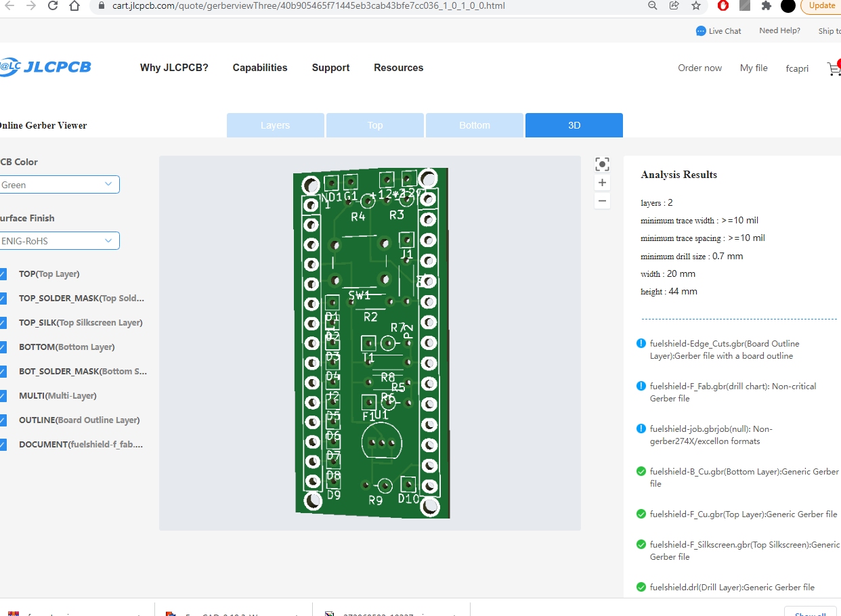This screenshot has width=841, height=616.
Task: Click info icon beside fuelshield-Edge_Cuts.gbr
Action: pos(641,344)
